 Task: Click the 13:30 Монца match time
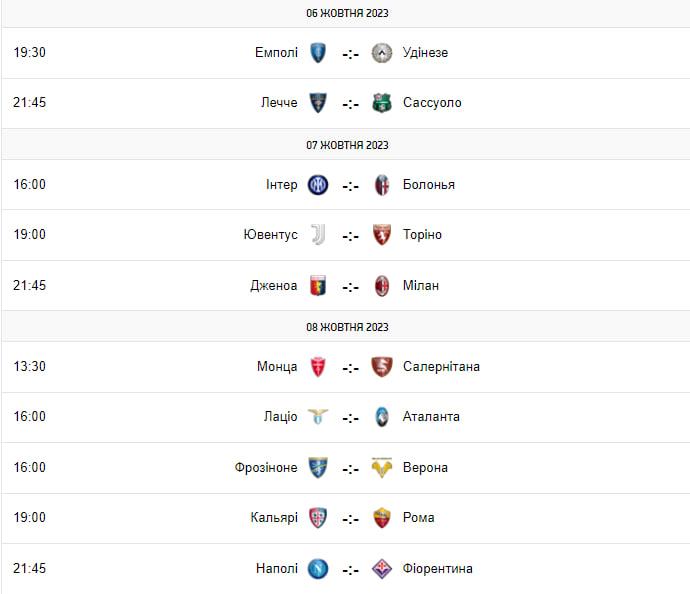[x=29, y=367]
